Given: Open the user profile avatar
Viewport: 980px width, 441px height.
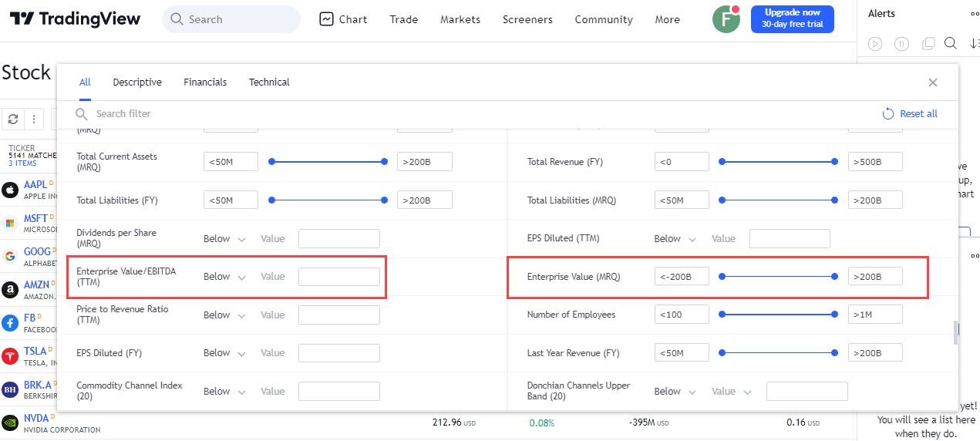Looking at the screenshot, I should point(726,19).
